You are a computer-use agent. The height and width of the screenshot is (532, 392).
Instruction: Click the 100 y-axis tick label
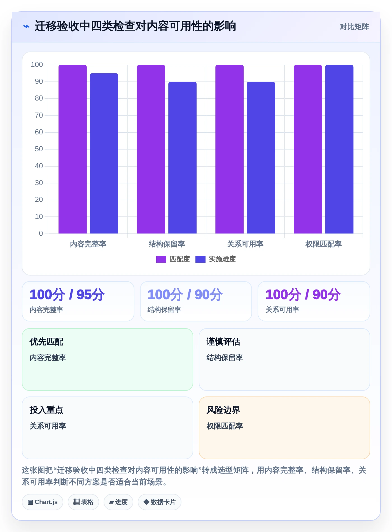(x=37, y=65)
